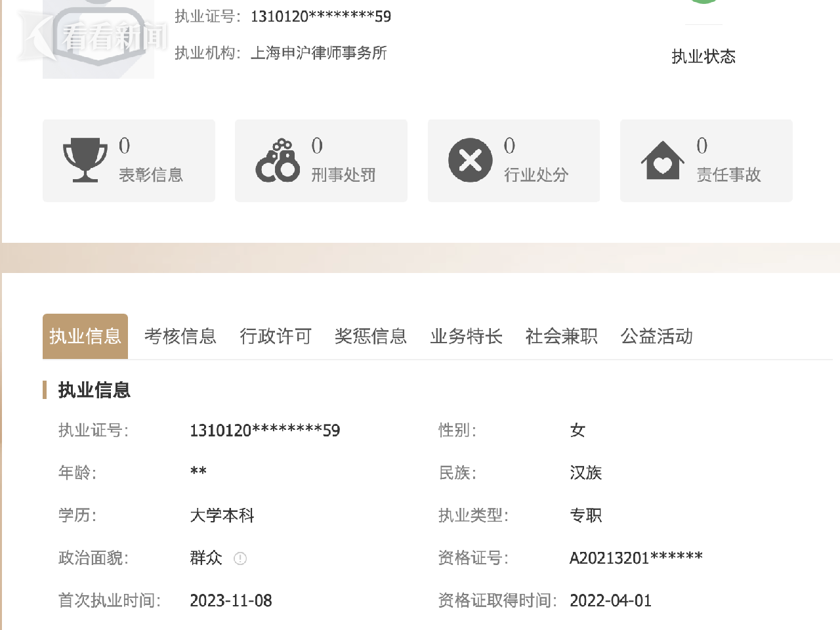
Task: Click the info icon beside 群众
Action: 240,558
